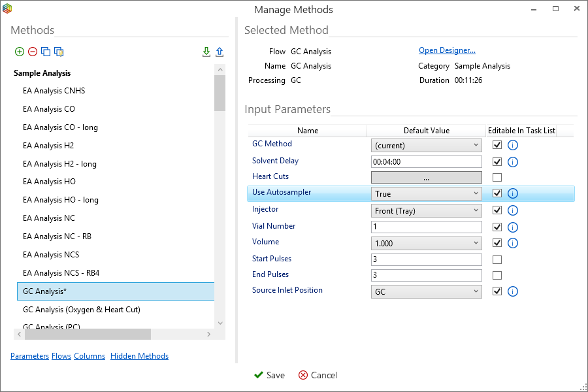The width and height of the screenshot is (588, 392).
Task: Expand the Injector Front (Tray) dropdown
Action: [x=426, y=210]
